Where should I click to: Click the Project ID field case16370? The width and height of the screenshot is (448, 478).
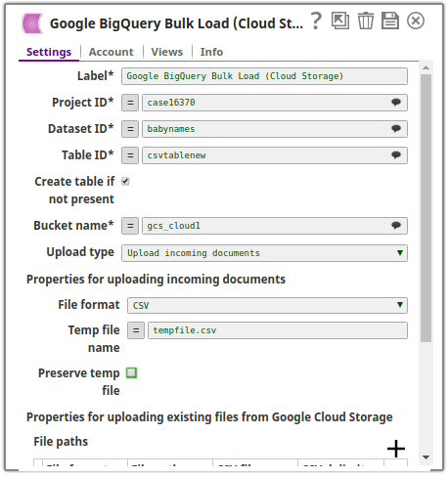[x=275, y=103]
